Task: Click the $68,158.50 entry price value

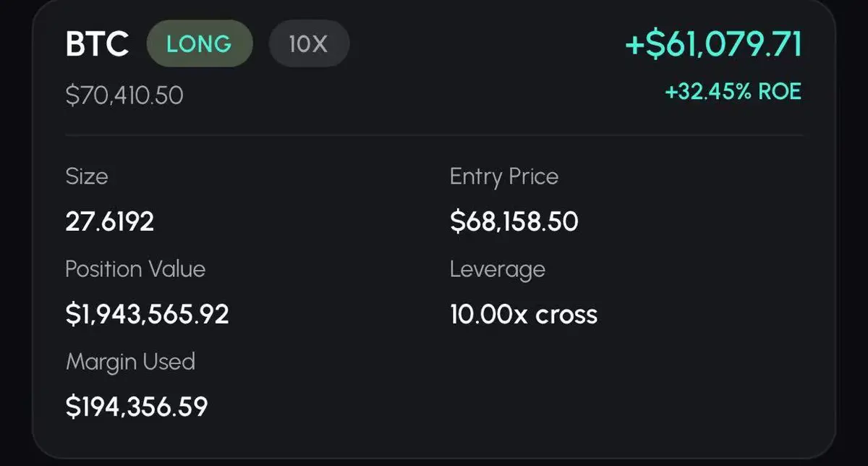Action: click(x=514, y=221)
